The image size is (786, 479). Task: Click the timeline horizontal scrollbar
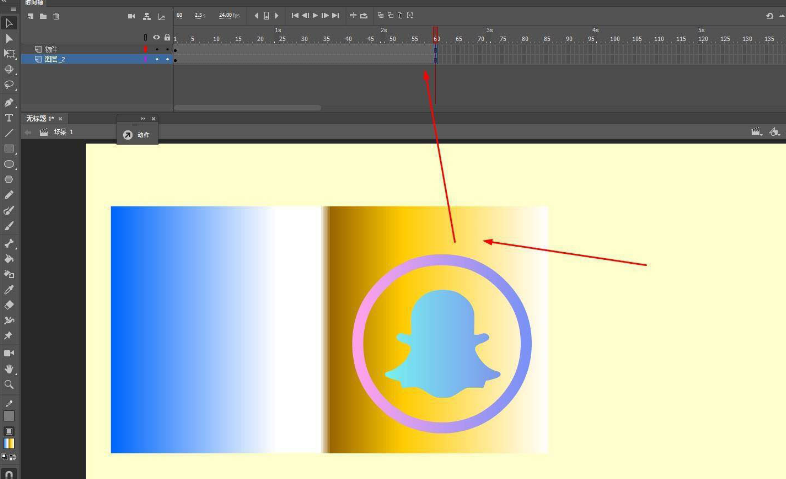[x=248, y=108]
